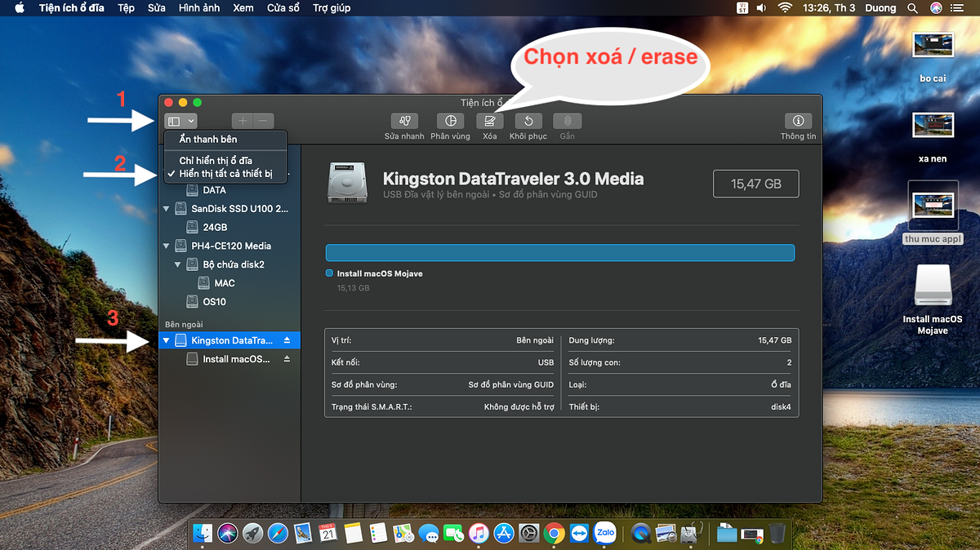Open the Xem menu
980x550 pixels.
pyautogui.click(x=243, y=8)
